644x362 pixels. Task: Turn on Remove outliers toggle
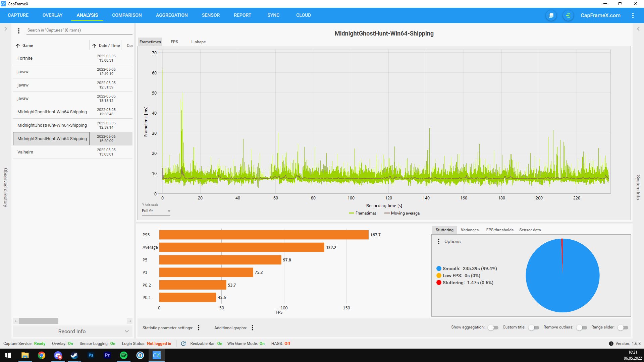(x=581, y=327)
